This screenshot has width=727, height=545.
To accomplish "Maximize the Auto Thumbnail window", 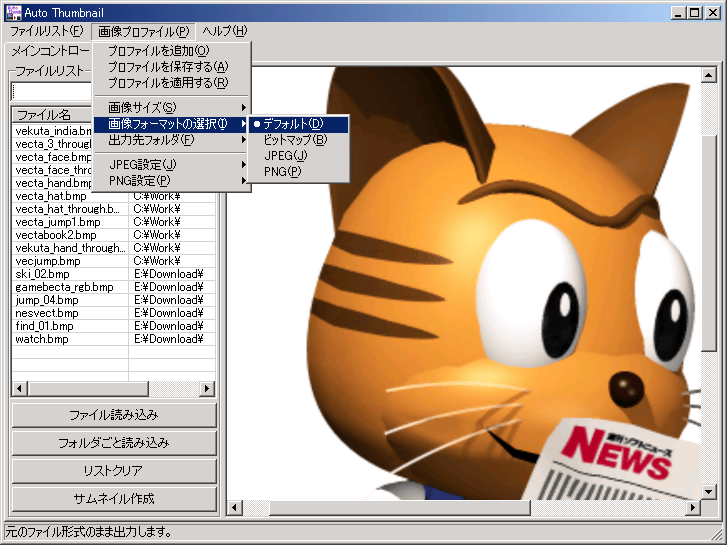I will (x=695, y=13).
